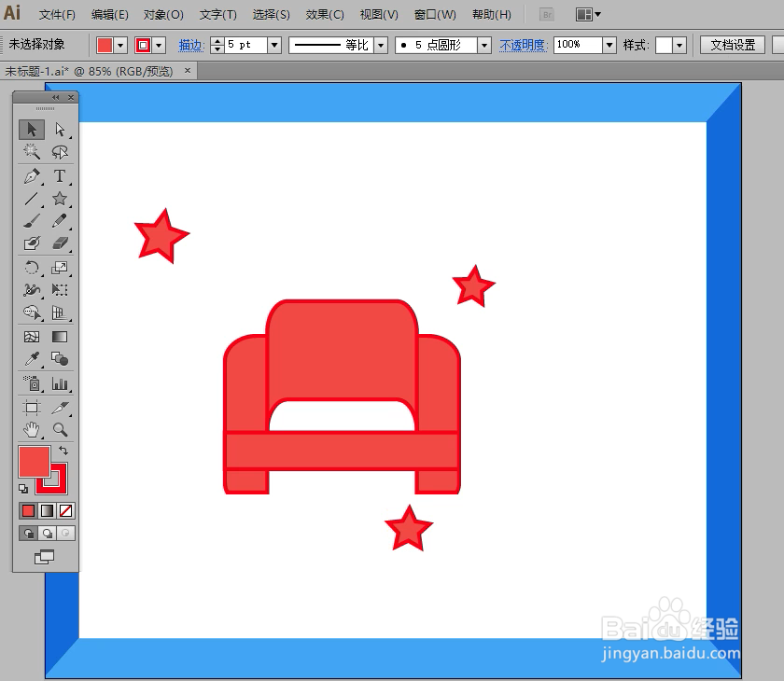
Task: Select the Hand tool
Action: coord(32,430)
